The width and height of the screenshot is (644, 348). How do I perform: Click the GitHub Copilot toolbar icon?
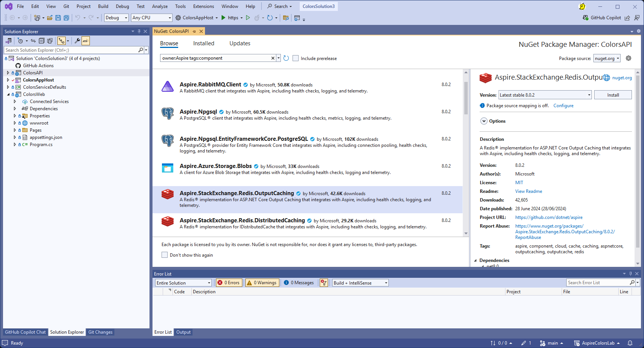pyautogui.click(x=602, y=18)
